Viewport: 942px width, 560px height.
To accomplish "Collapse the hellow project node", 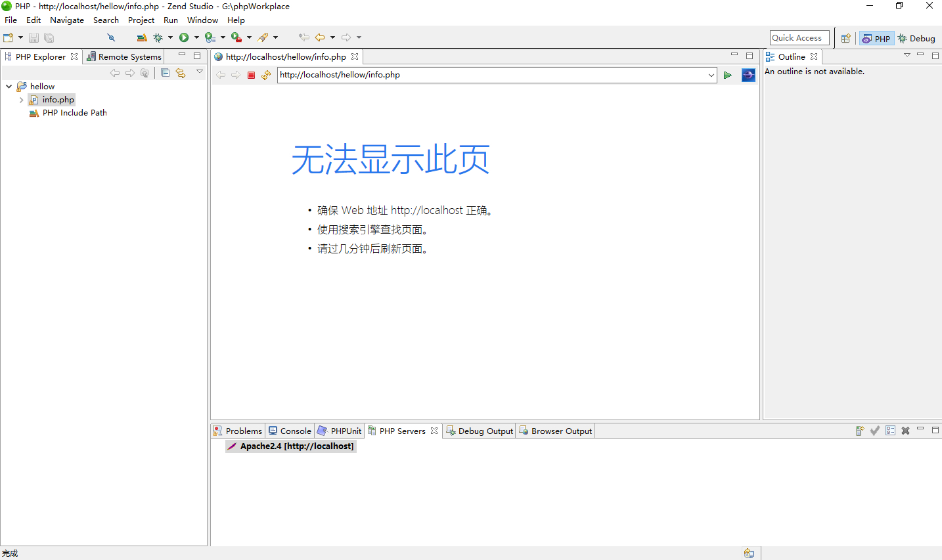I will click(9, 87).
